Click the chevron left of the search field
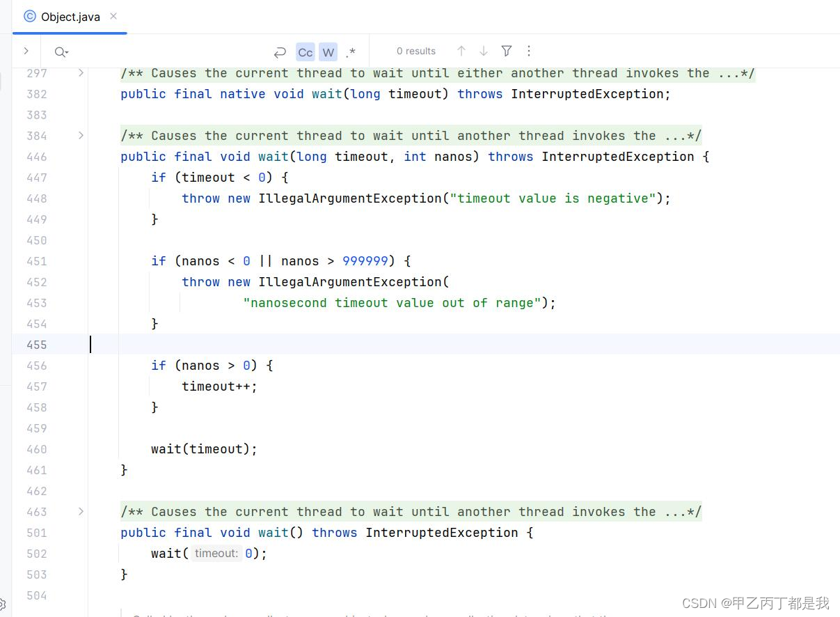Screen dimensions: 840x617 click(26, 51)
